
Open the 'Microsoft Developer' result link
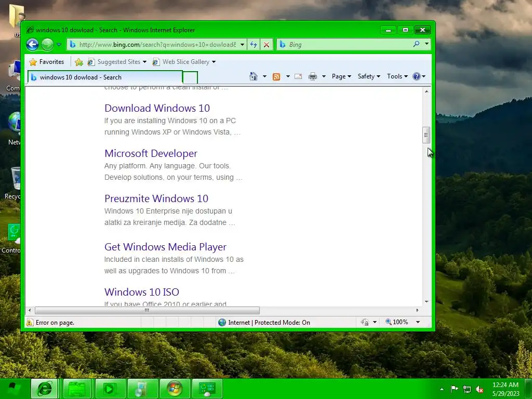point(151,153)
